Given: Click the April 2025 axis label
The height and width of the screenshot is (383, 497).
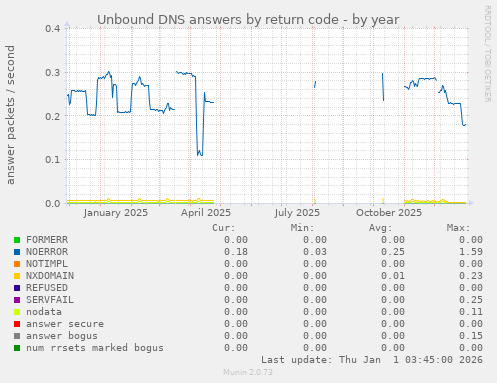Looking at the screenshot, I should pos(206,213).
